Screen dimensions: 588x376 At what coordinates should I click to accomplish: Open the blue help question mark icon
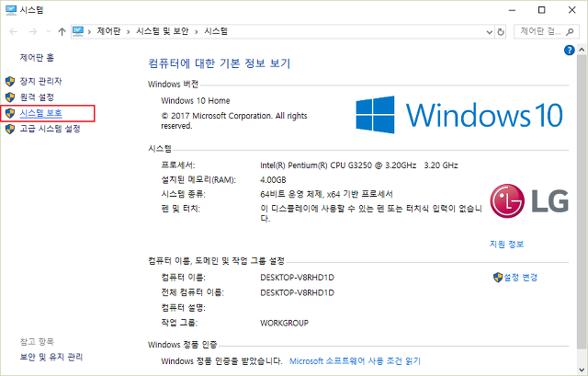[570, 50]
